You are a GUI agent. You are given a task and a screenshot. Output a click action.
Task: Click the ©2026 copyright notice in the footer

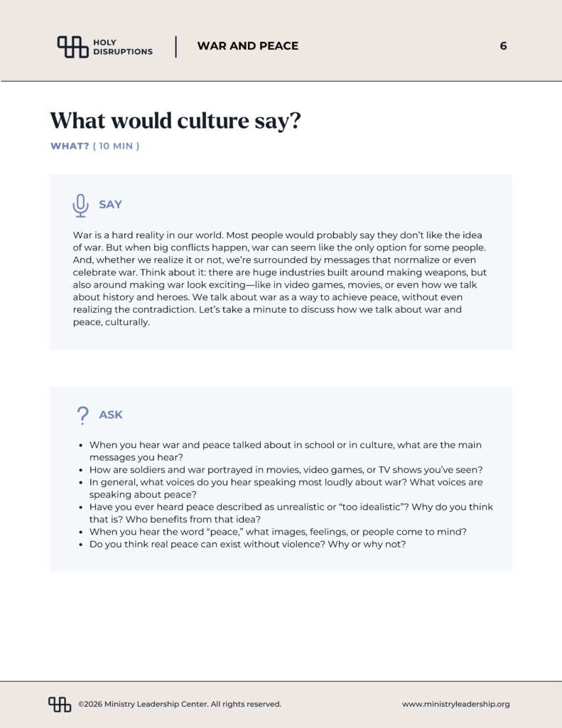[179, 704]
